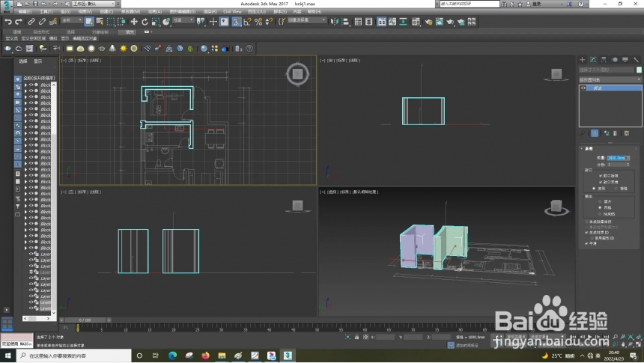This screenshot has height=363, width=644.
Task: Open the Civil View menu
Action: pos(232,11)
